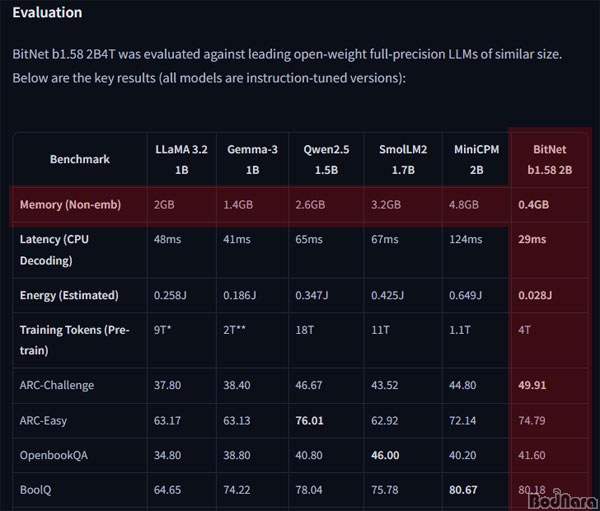Click the 43.52 ARC-Challenge score
This screenshot has height=511, width=600.
(385, 385)
